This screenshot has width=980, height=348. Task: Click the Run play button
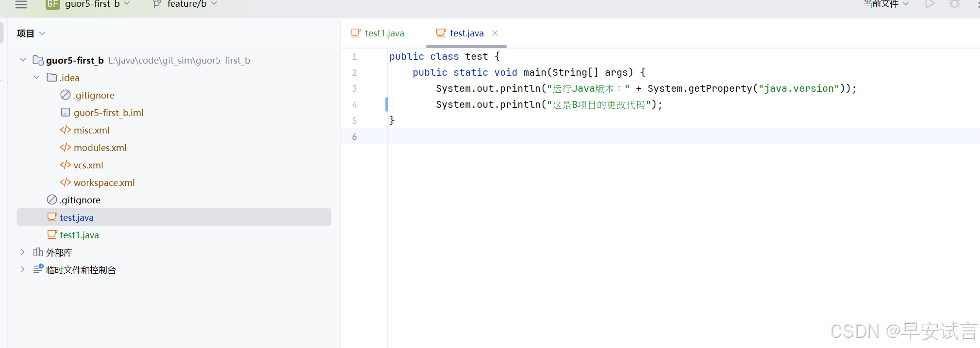(x=930, y=4)
